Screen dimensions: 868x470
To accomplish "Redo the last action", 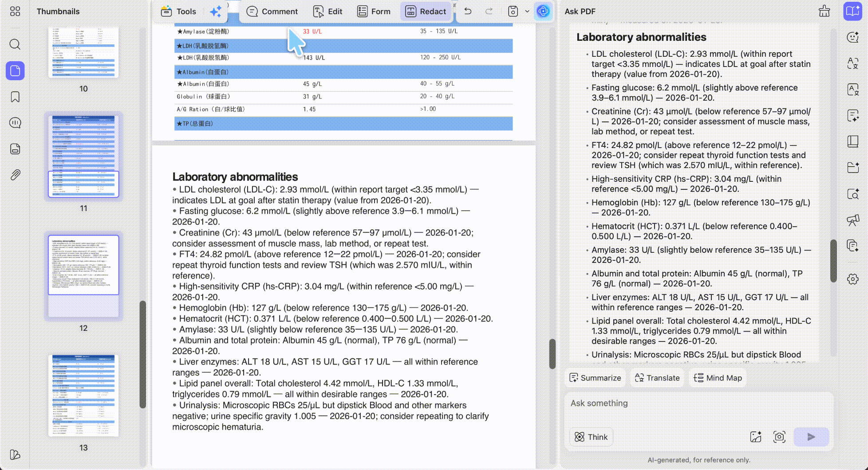I will click(x=489, y=11).
